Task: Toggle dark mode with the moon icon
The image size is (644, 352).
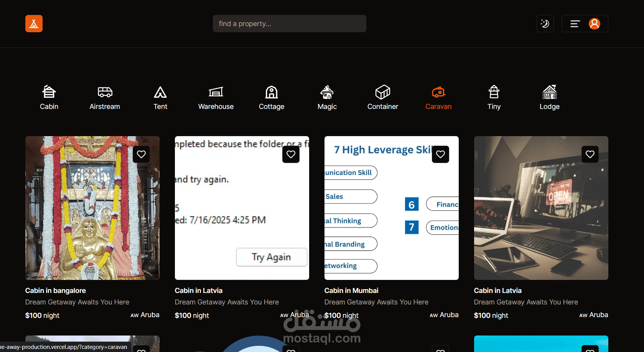Action: 545,24
